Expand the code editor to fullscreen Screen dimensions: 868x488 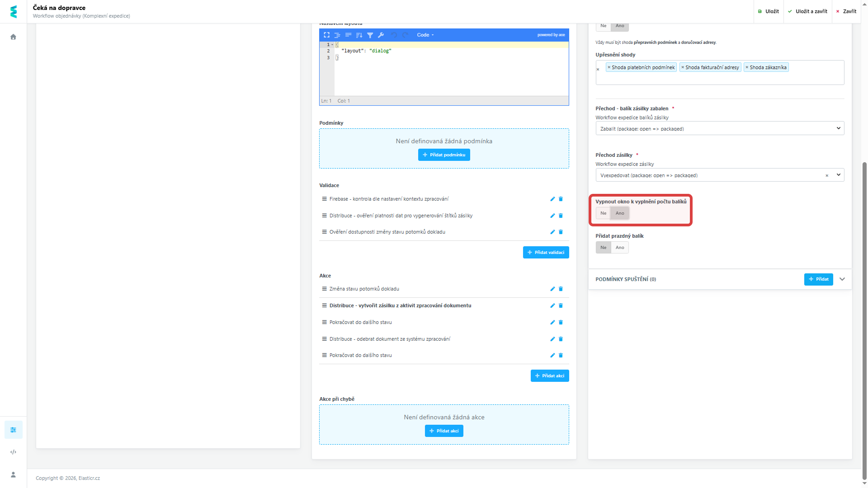(x=326, y=35)
